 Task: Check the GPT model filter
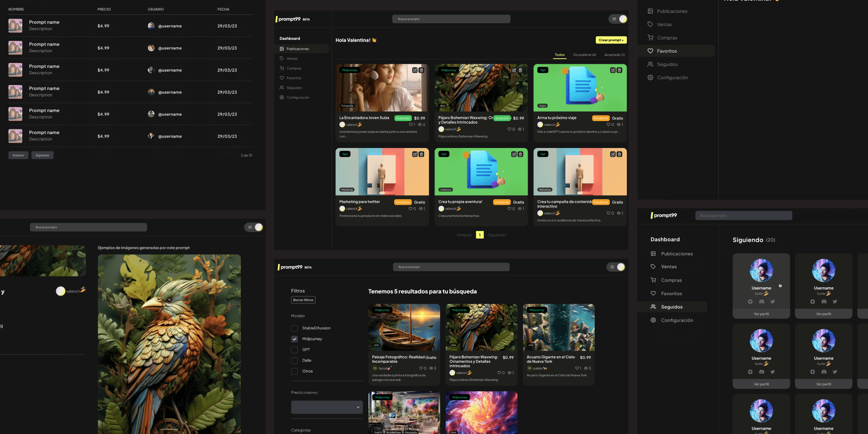coord(294,350)
